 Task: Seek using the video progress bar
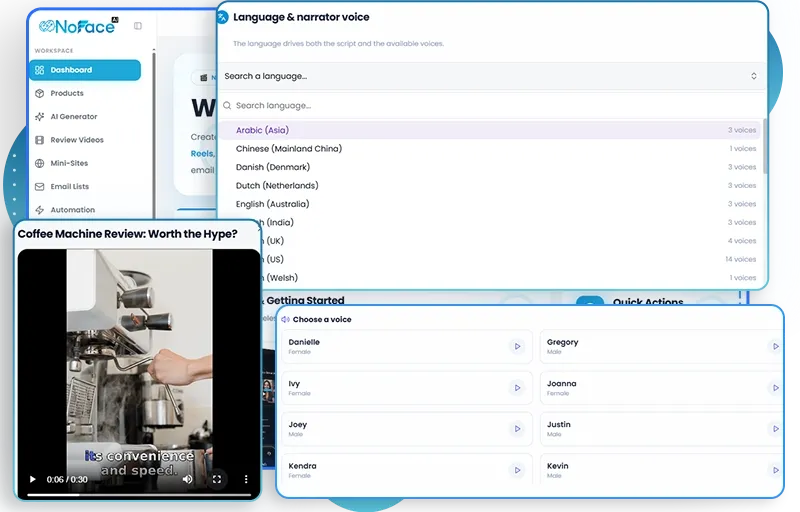point(139,495)
